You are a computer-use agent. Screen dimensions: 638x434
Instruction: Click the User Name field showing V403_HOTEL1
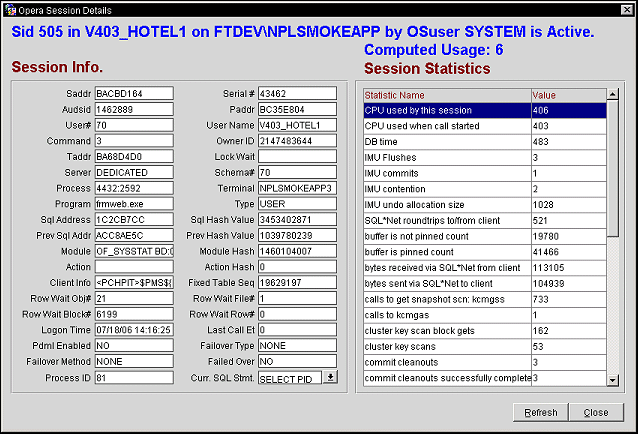(297, 126)
